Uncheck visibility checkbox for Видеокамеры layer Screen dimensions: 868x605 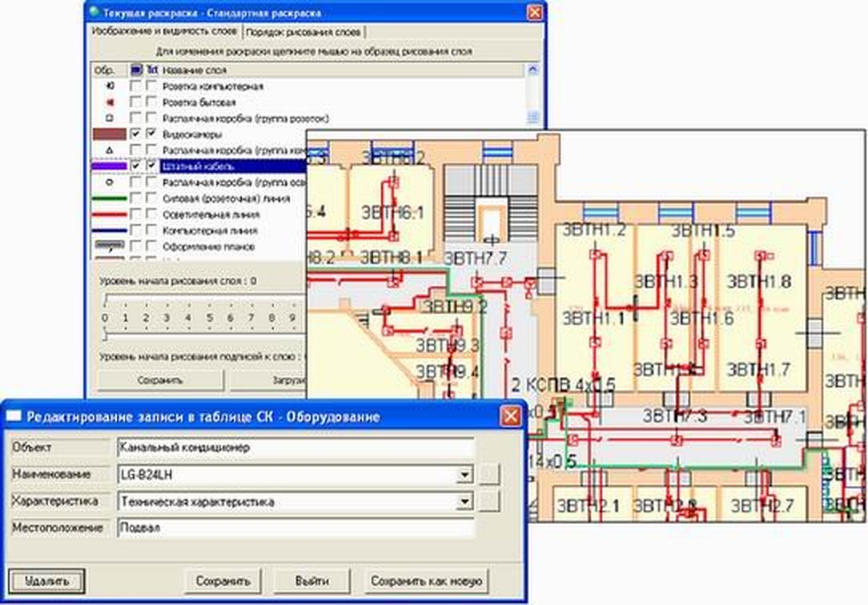tap(135, 134)
